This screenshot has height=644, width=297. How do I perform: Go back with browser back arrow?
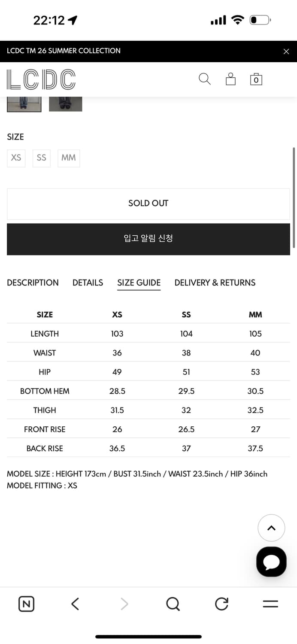[x=75, y=604]
